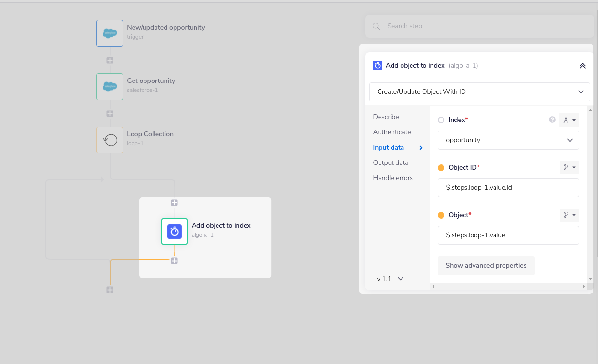Select the Loop Collection circular arrow icon
This screenshot has height=364, width=598.
tap(109, 140)
